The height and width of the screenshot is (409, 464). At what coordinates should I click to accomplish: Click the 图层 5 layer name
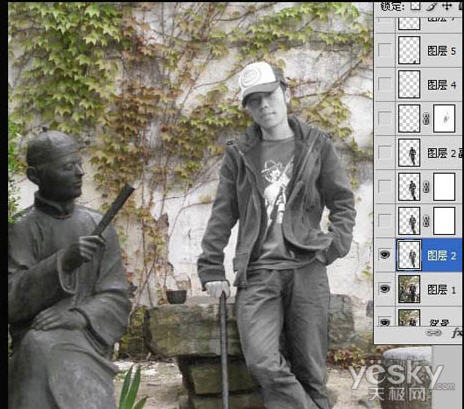[442, 51]
